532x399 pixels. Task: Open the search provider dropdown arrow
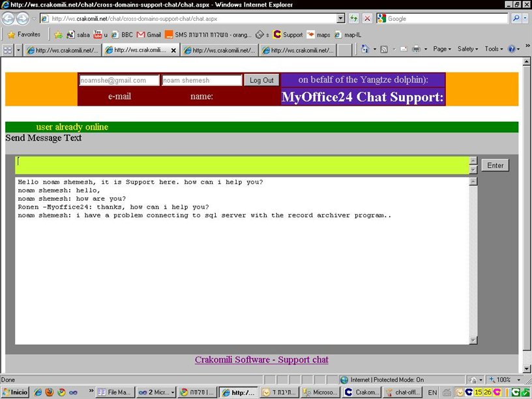(525, 18)
